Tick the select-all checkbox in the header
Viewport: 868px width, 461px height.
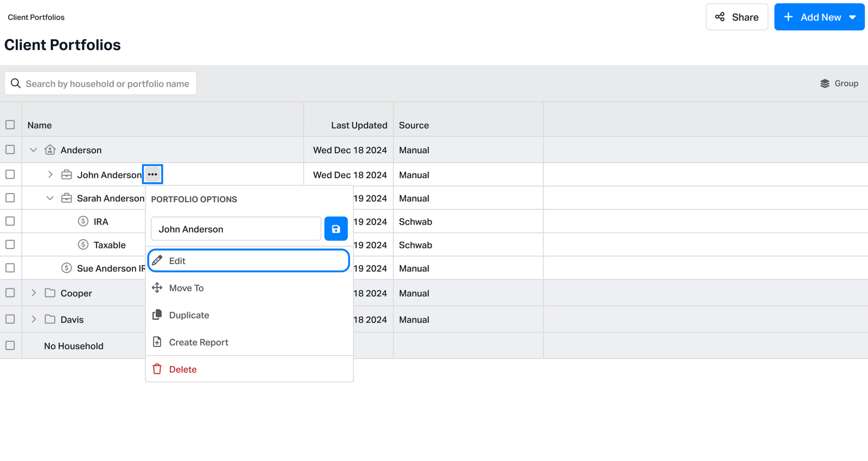click(x=10, y=125)
